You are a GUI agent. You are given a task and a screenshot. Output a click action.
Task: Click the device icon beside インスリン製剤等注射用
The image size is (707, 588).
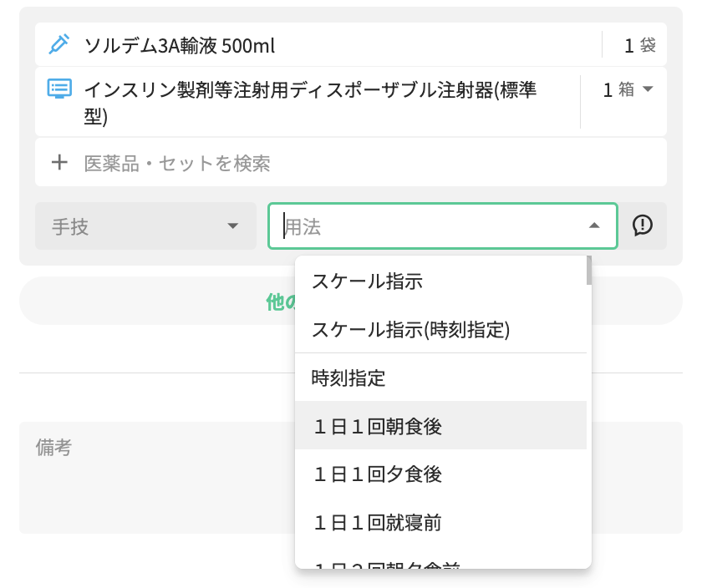[x=58, y=89]
